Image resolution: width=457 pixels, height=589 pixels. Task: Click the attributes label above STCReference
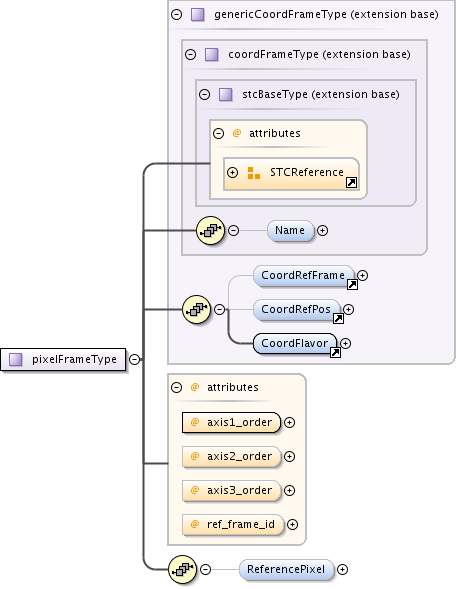275,133
